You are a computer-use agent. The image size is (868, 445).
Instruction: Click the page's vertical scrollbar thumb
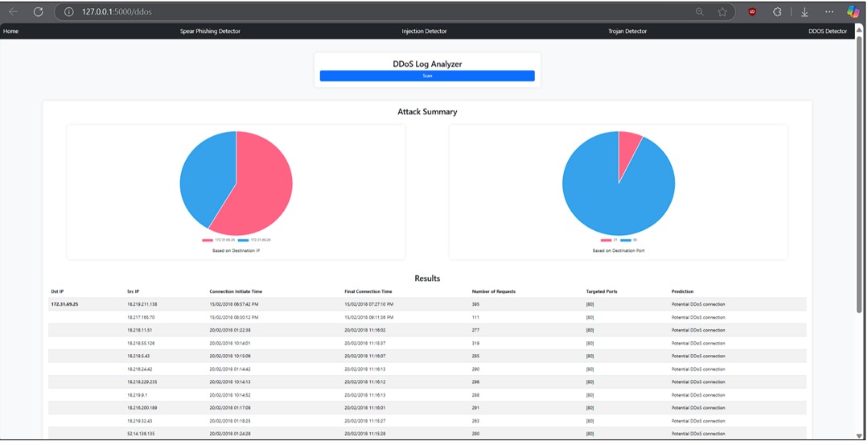tap(859, 175)
